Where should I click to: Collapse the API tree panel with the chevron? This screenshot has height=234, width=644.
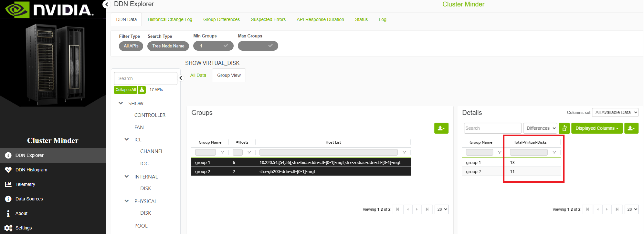(x=181, y=78)
